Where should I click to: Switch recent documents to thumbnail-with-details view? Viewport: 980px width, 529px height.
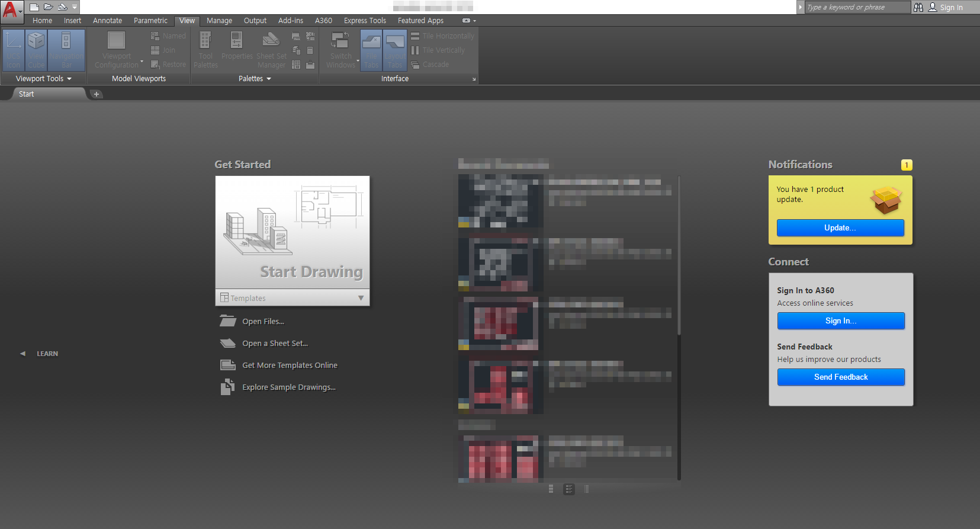(x=569, y=489)
